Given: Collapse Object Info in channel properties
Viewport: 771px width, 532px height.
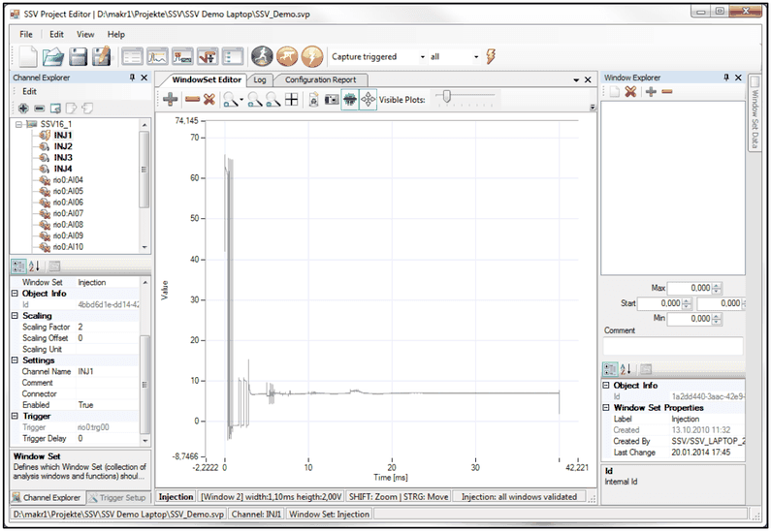Looking at the screenshot, I should click(x=15, y=294).
